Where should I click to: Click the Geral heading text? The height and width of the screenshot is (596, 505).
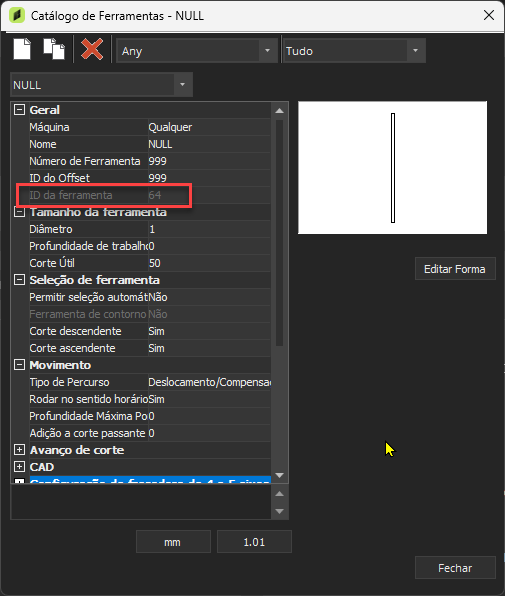[x=44, y=110]
